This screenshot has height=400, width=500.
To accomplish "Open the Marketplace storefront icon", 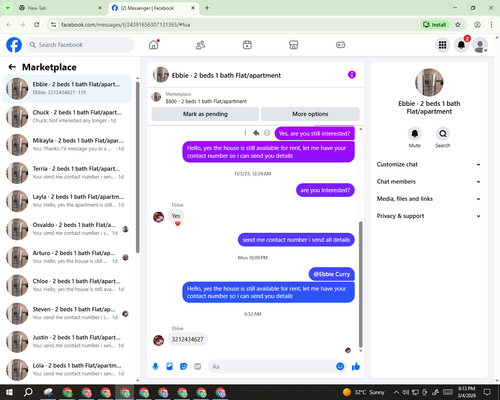I will (294, 45).
